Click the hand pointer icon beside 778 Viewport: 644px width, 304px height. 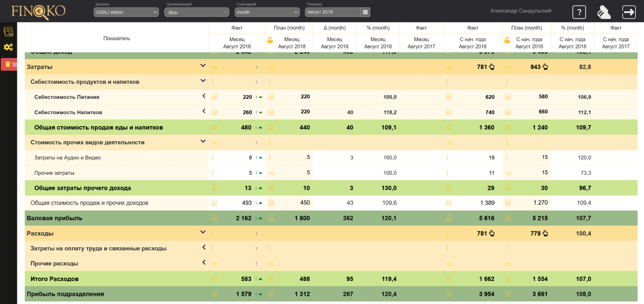coord(545,234)
